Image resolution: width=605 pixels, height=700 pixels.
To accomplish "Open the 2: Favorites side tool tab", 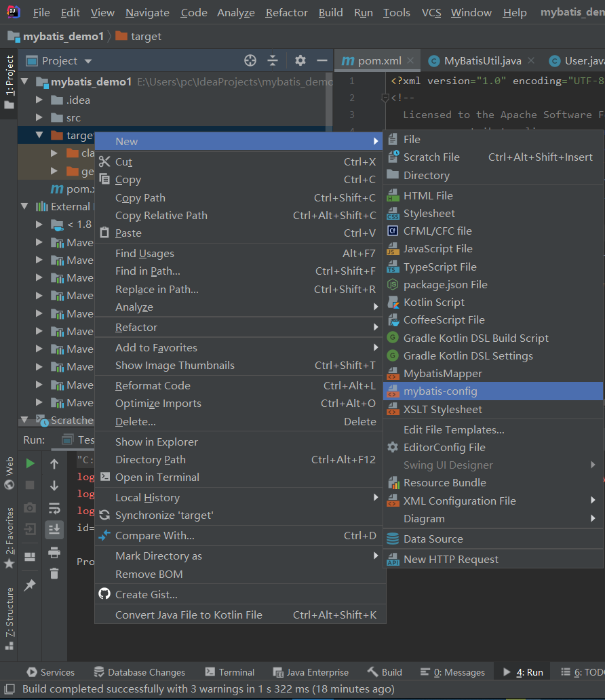I will [x=9, y=537].
